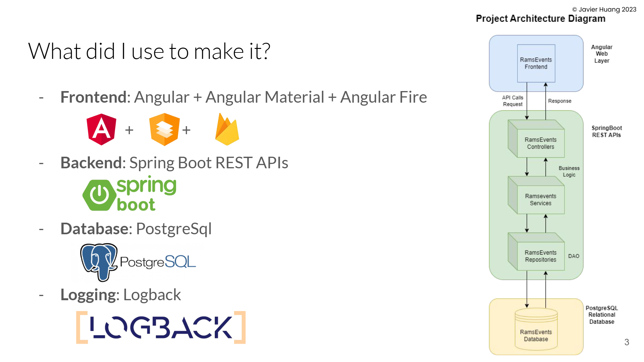
Task: Click the PostgreSQL elephant logo
Action: (99, 262)
